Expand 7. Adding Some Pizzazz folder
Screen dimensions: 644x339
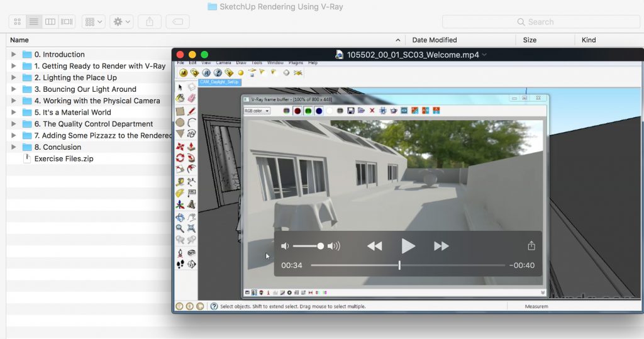click(14, 135)
